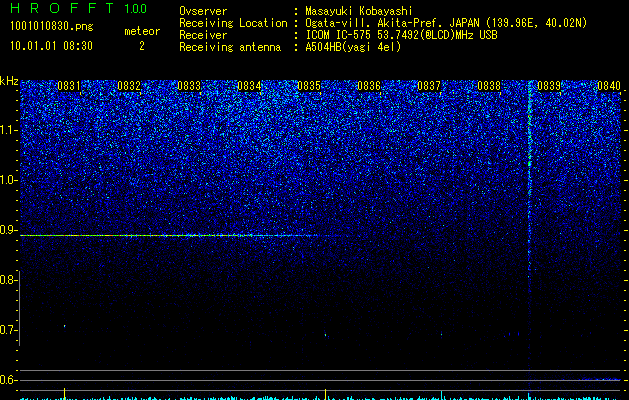Select observer name Masayuki Kobayashi
The width and height of the screenshot is (629, 400).
pos(359,11)
